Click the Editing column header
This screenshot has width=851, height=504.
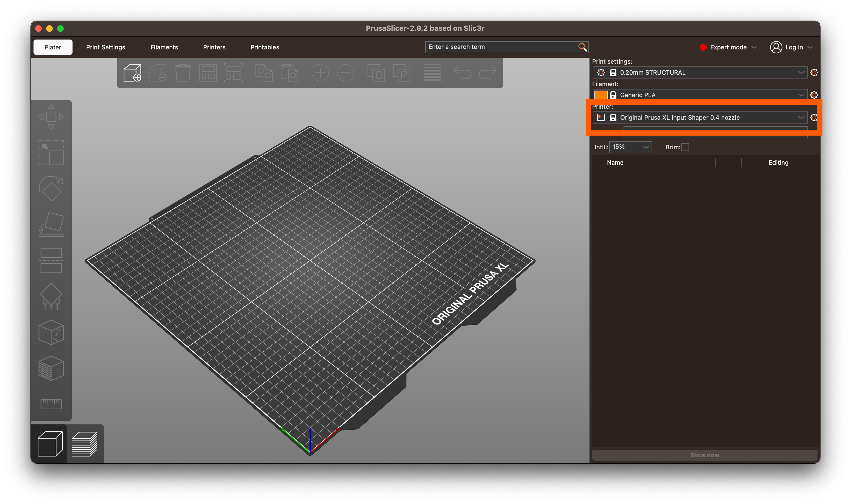point(778,163)
